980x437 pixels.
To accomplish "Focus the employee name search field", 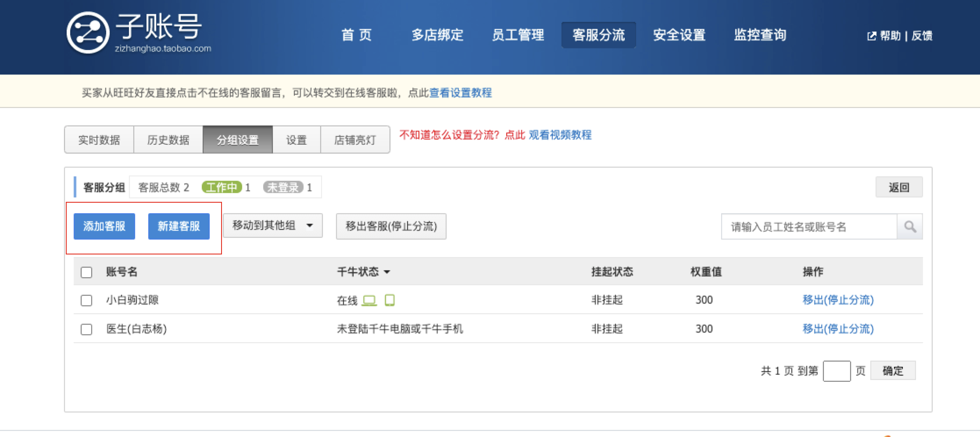I will click(809, 226).
